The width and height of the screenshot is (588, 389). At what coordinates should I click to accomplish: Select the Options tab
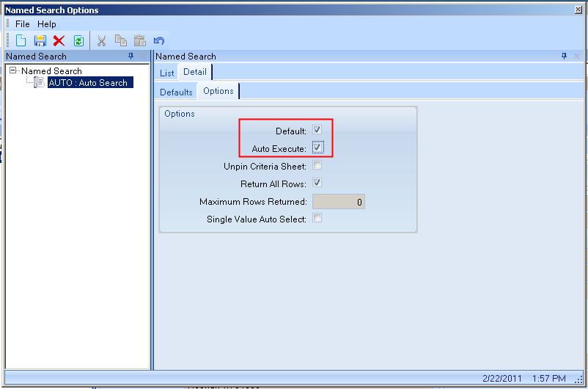(x=218, y=91)
